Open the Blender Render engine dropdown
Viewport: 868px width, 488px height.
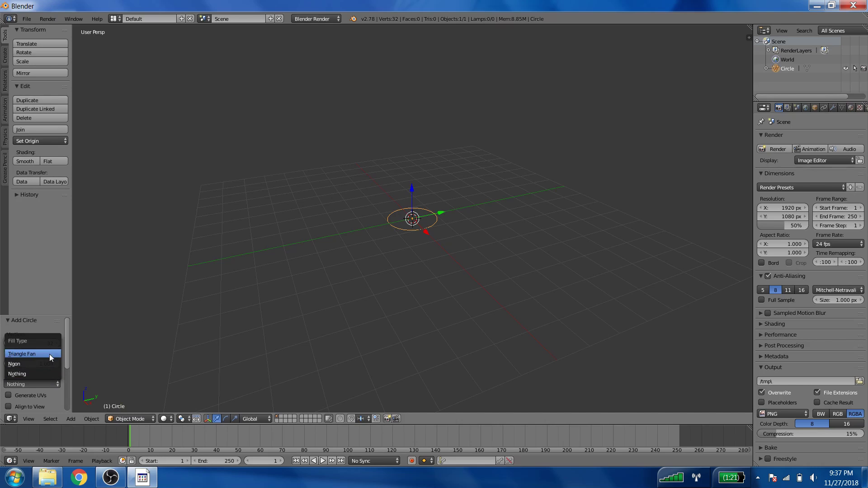316,19
